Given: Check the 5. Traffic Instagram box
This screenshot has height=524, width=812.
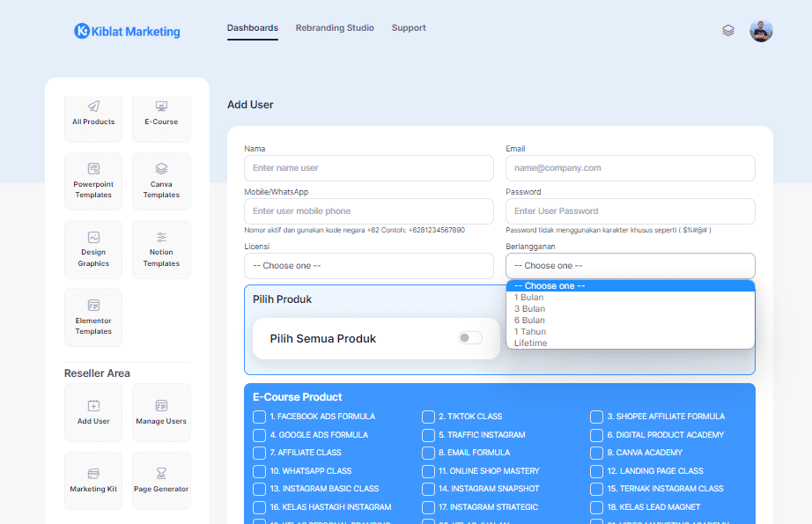Looking at the screenshot, I should [x=428, y=435].
